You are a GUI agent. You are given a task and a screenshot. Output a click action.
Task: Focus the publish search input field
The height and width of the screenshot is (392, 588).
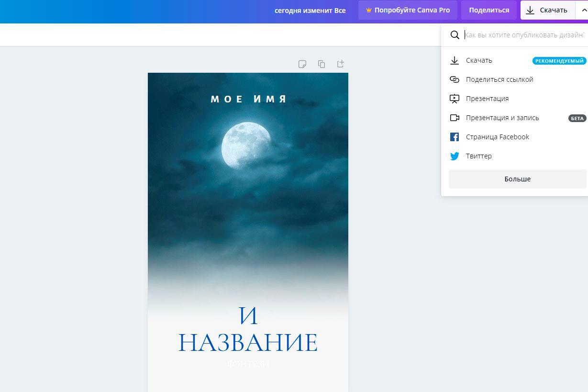point(524,35)
